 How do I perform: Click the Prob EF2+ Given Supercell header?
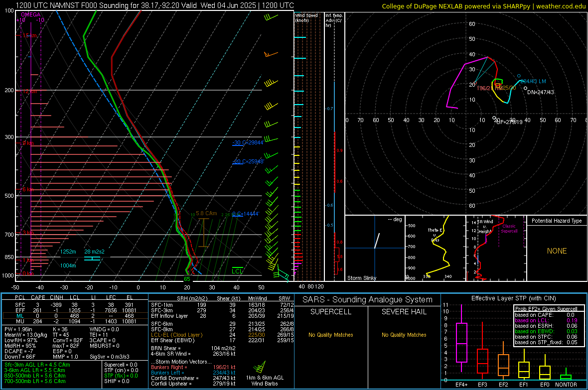pos(546,309)
